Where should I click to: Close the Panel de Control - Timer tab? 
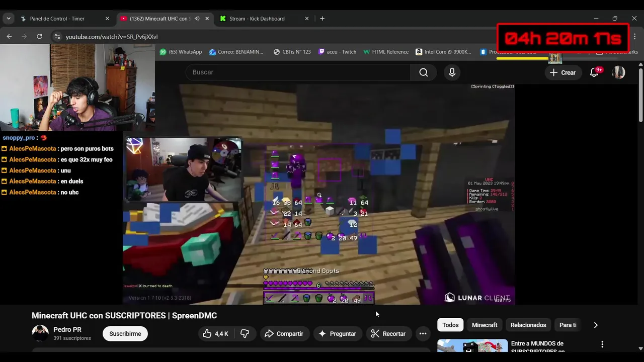click(x=107, y=19)
